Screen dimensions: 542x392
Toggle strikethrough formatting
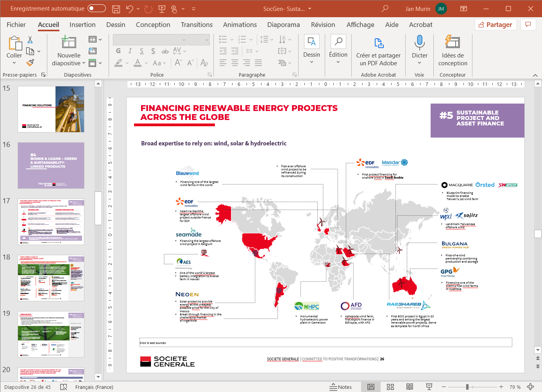coord(165,51)
